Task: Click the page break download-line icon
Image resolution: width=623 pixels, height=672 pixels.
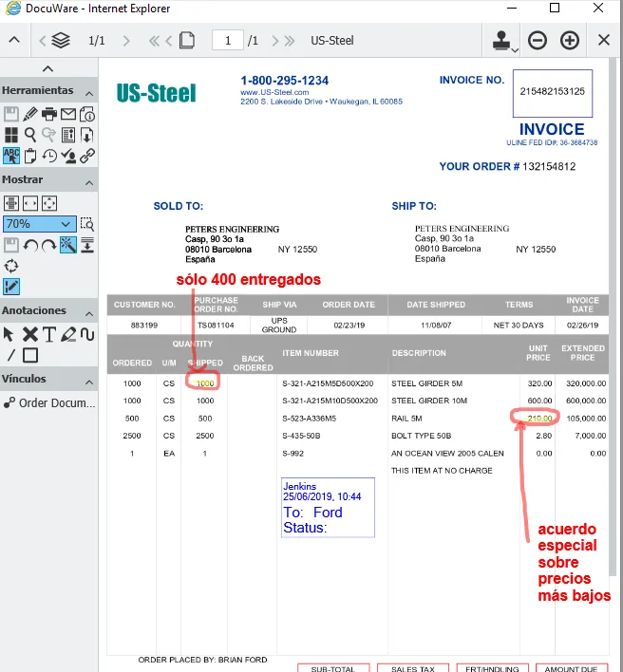Action: [87, 245]
